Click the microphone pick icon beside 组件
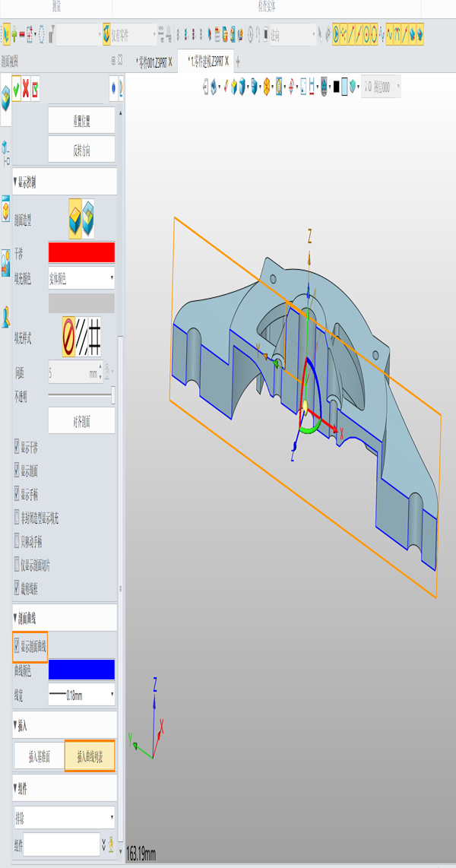The width and height of the screenshot is (456, 868). (111, 844)
